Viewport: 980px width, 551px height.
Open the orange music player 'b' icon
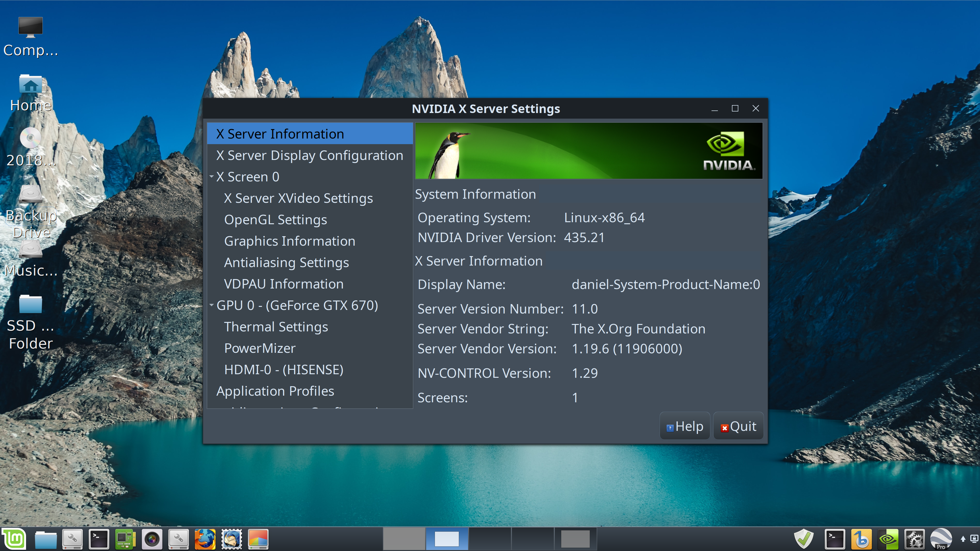pyautogui.click(x=861, y=539)
